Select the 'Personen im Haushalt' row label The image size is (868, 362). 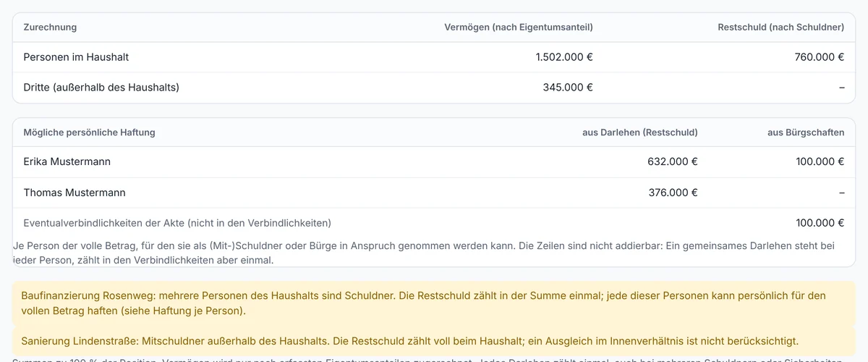[76, 56]
